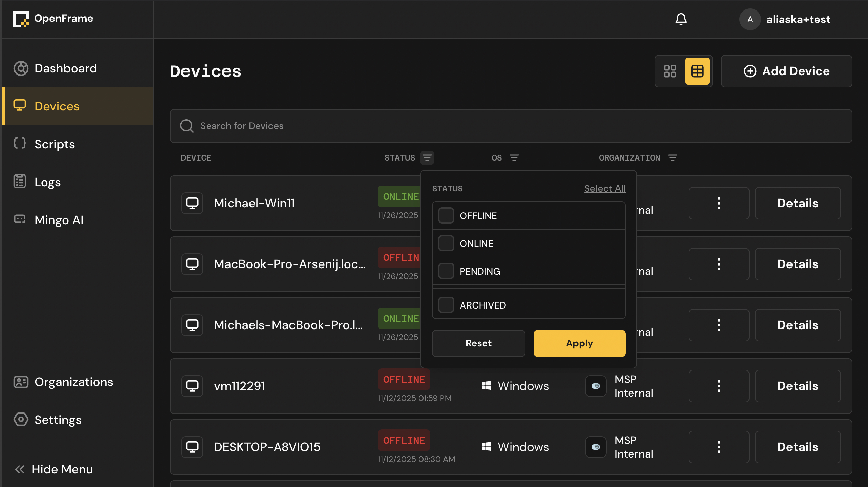Open Scripts in sidebar
Screen dimensions: 868x487
point(78,144)
